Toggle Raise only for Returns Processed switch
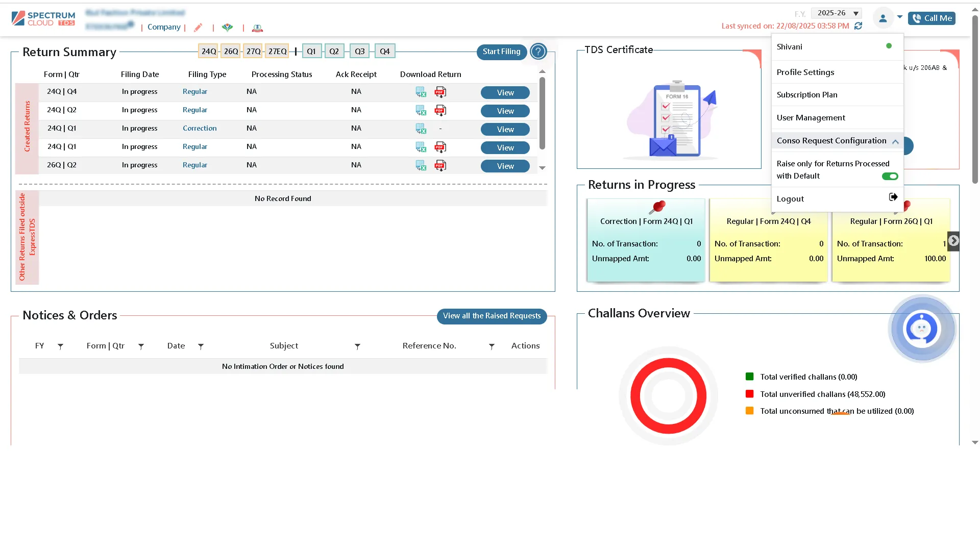The height and width of the screenshot is (551, 980). pos(890,177)
